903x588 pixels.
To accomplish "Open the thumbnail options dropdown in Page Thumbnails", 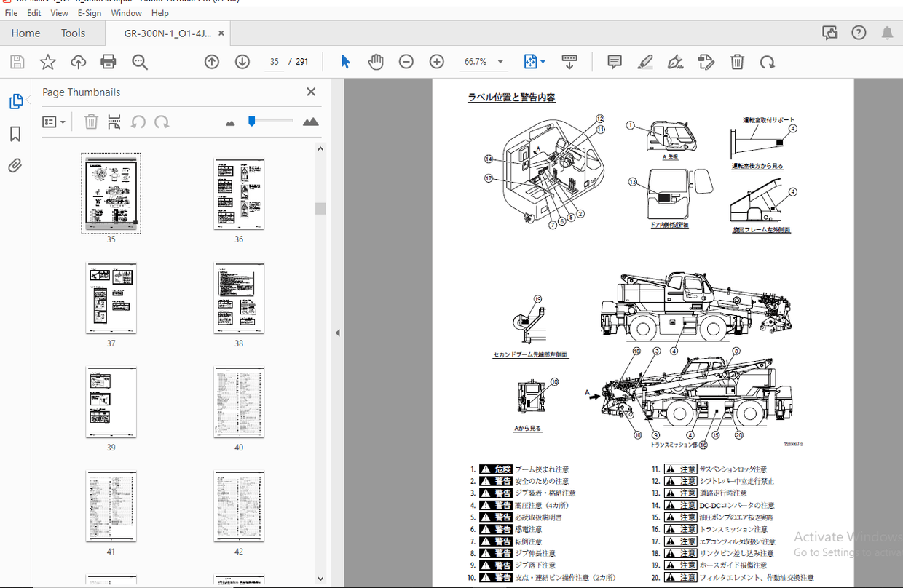I will tap(53, 122).
